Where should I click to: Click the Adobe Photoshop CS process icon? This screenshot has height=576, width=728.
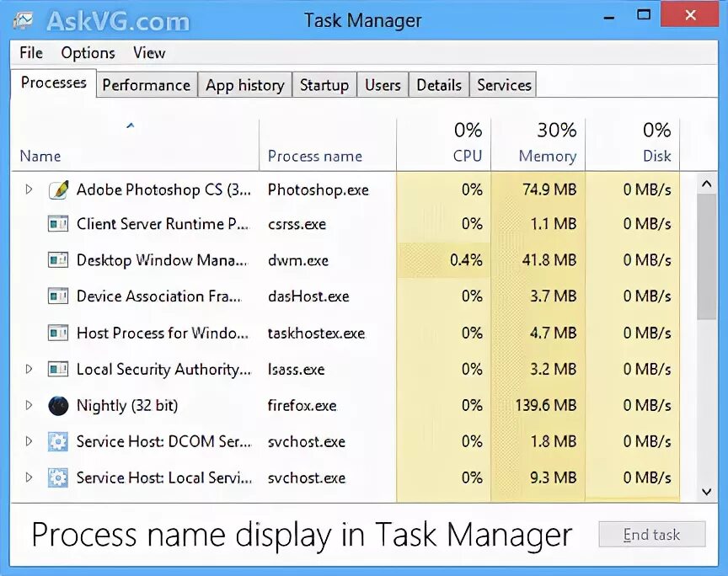pyautogui.click(x=58, y=189)
